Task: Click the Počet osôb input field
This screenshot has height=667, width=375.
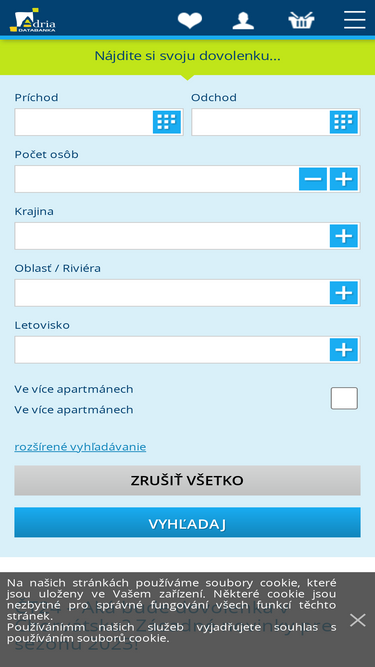Action: click(x=157, y=179)
